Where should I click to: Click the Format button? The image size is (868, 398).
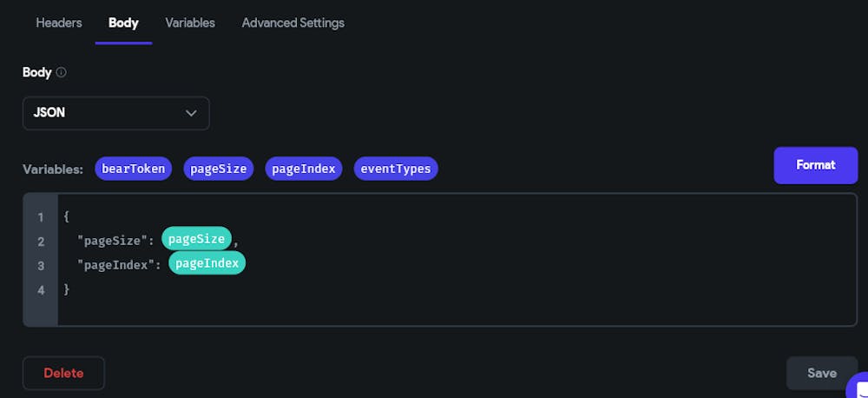tap(815, 165)
